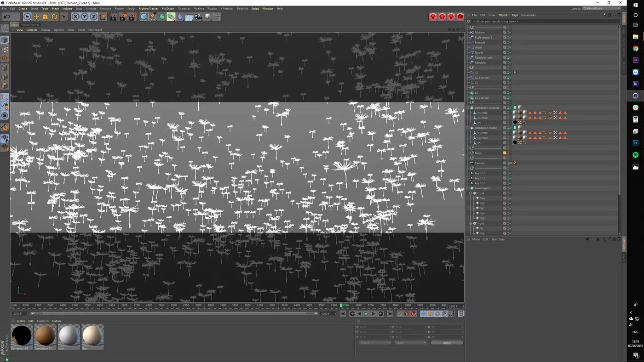Toggle the Y axis lock icon
Image resolution: width=644 pixels, height=362 pixels.
(85, 17)
